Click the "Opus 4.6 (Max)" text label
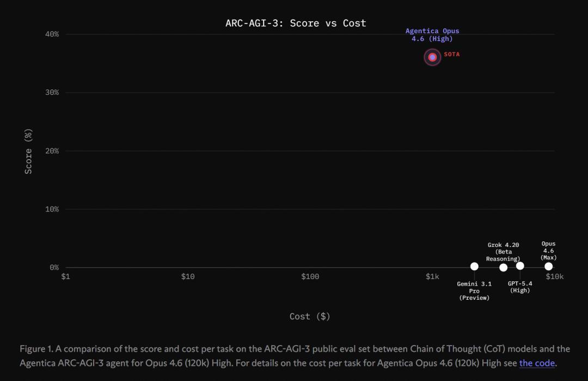588x381 pixels. click(x=548, y=251)
